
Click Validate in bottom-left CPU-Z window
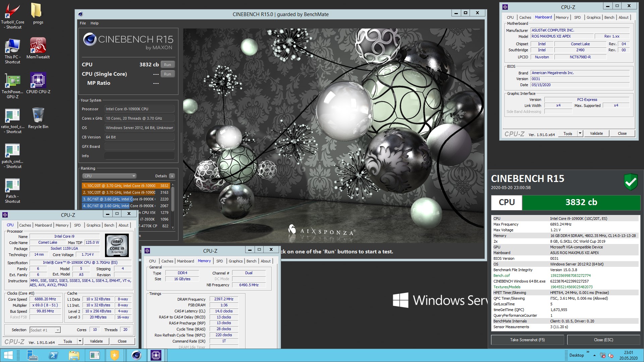click(96, 341)
